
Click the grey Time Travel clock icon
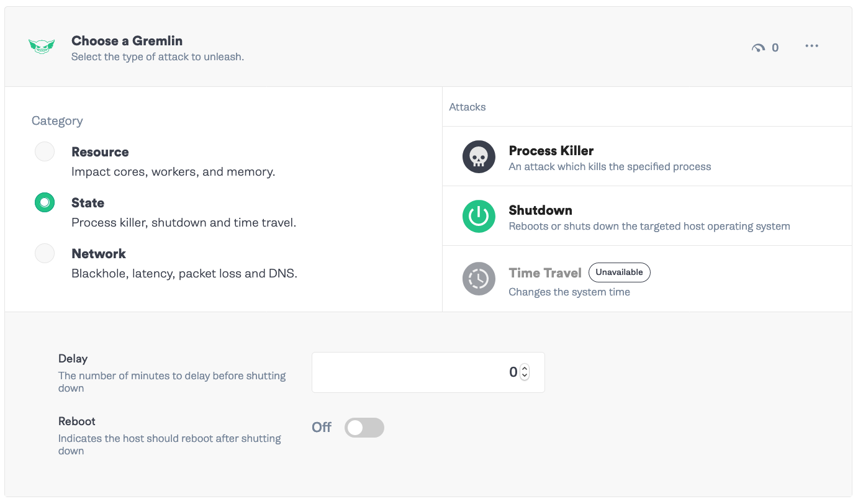[x=479, y=279]
